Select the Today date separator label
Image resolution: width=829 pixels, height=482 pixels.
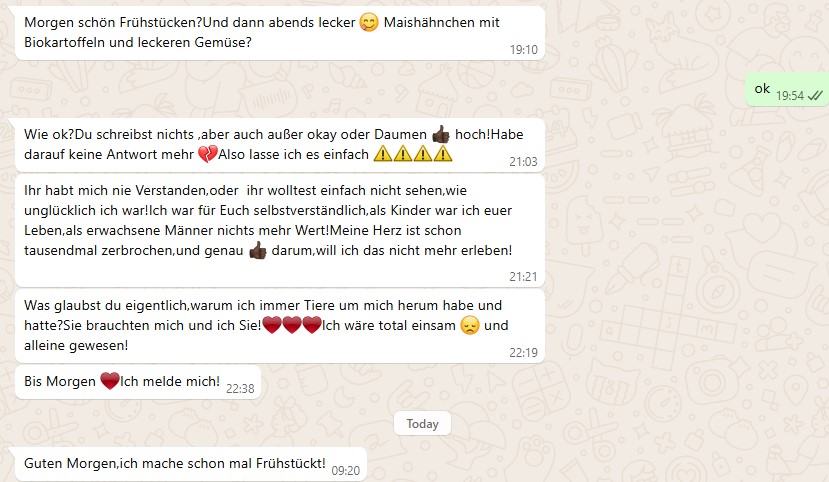pos(422,424)
